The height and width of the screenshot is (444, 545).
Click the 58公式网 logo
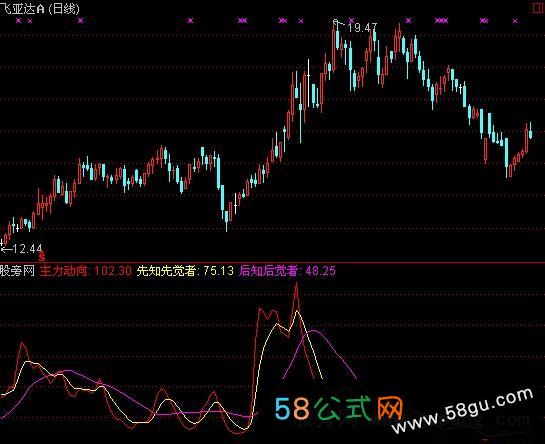[x=339, y=409]
